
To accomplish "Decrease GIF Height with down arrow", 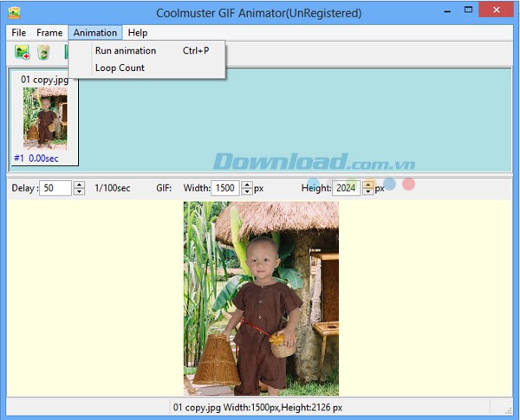I will click(x=367, y=191).
